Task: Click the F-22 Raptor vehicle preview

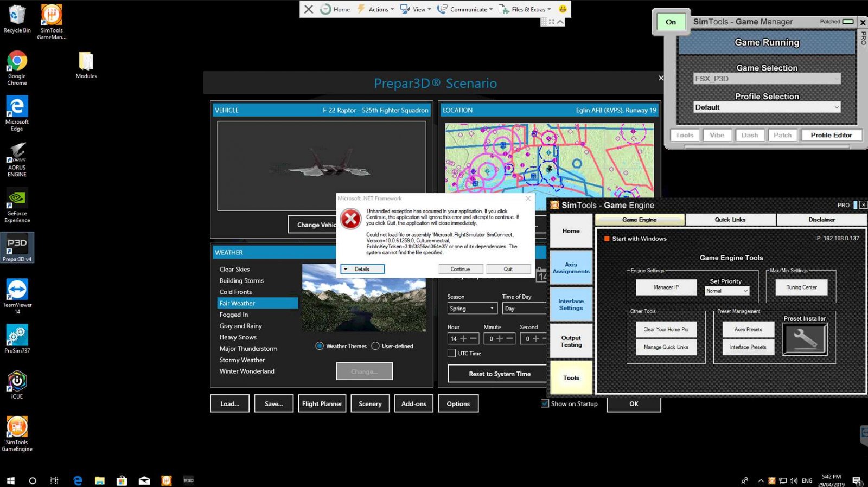Action: tap(321, 165)
